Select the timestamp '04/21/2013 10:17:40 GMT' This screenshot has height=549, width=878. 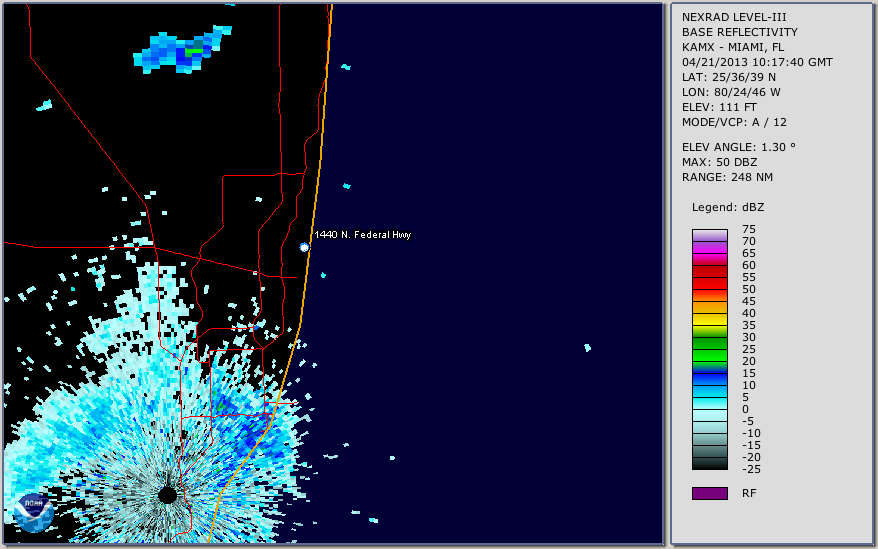pyautogui.click(x=757, y=62)
